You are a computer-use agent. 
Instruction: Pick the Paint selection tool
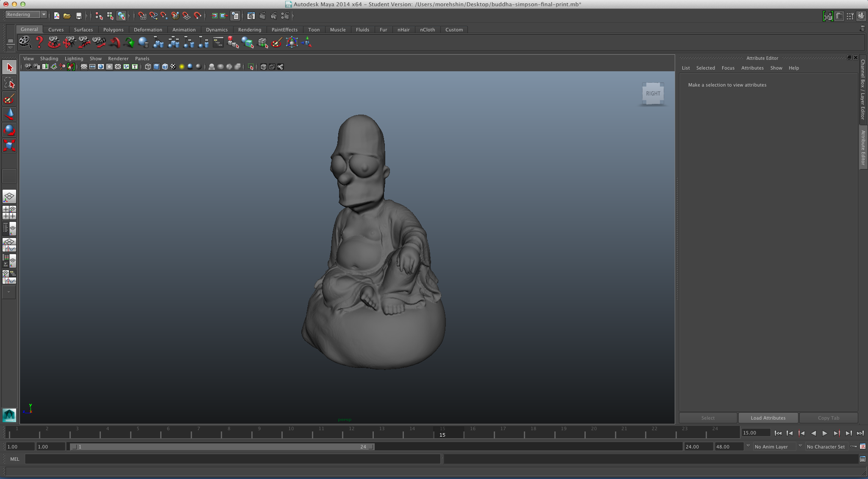click(9, 98)
